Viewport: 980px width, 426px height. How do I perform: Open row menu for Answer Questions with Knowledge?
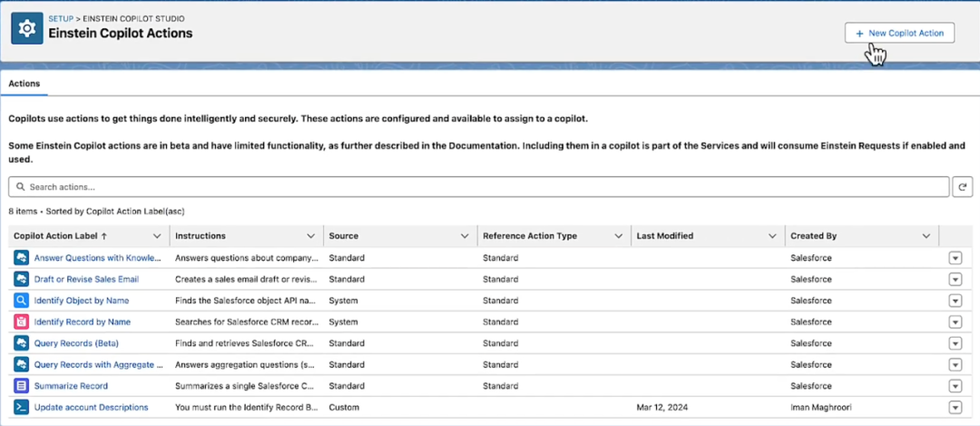[x=955, y=258]
